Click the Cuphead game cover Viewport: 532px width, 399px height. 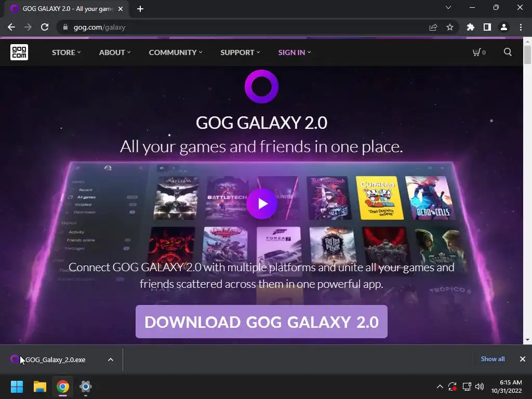(x=379, y=198)
